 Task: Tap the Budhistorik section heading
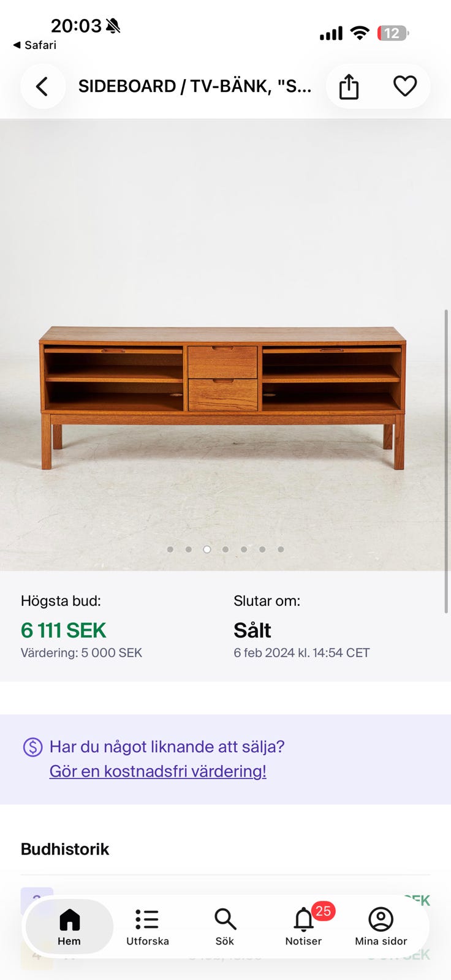pos(65,849)
